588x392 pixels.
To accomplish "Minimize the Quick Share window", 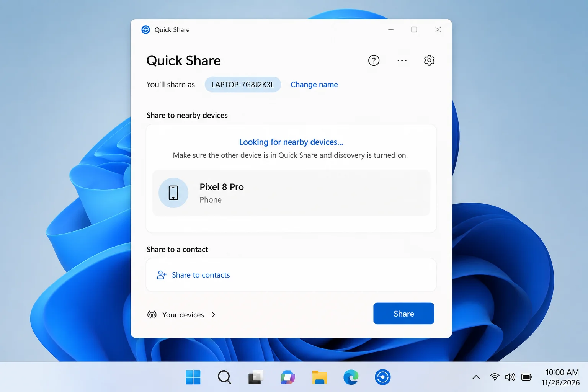I will (x=391, y=29).
